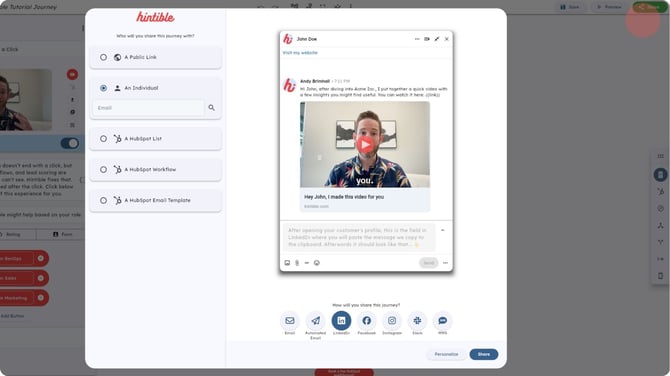Click the Preview button in background toolbar
The height and width of the screenshot is (376, 670).
pyautogui.click(x=609, y=7)
